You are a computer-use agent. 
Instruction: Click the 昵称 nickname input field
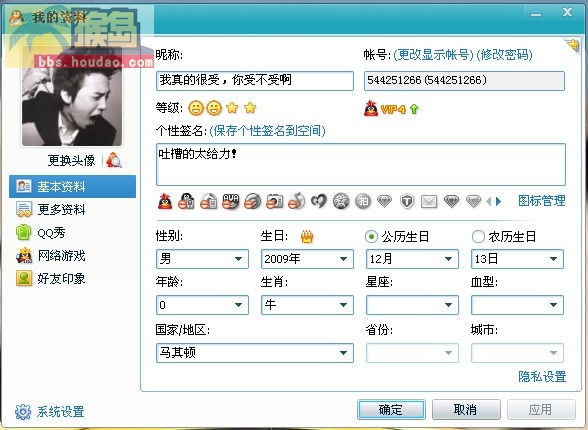[x=255, y=81]
